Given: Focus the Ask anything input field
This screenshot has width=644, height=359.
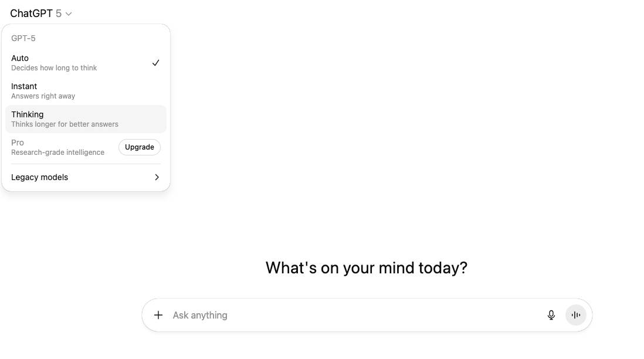Looking at the screenshot, I should [x=352, y=315].
